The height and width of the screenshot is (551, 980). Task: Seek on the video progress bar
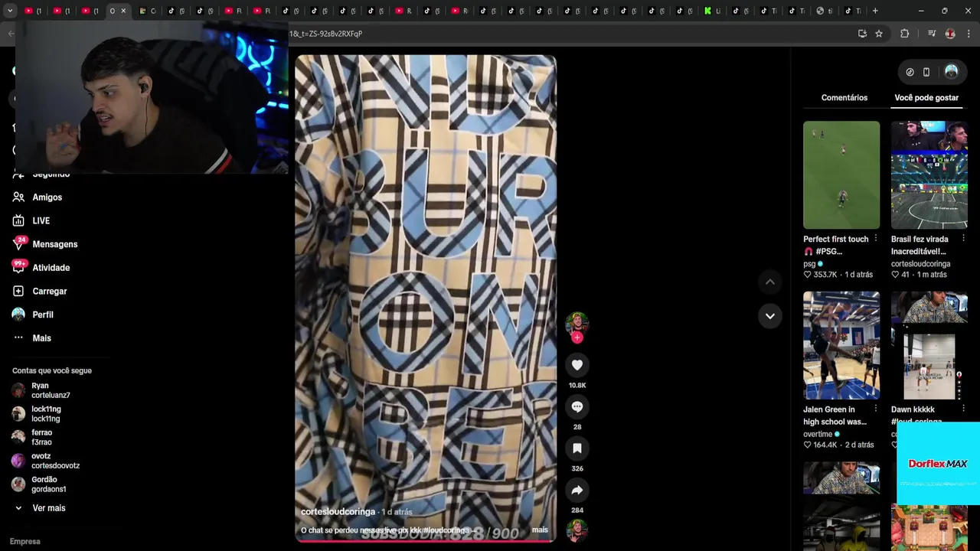426,541
